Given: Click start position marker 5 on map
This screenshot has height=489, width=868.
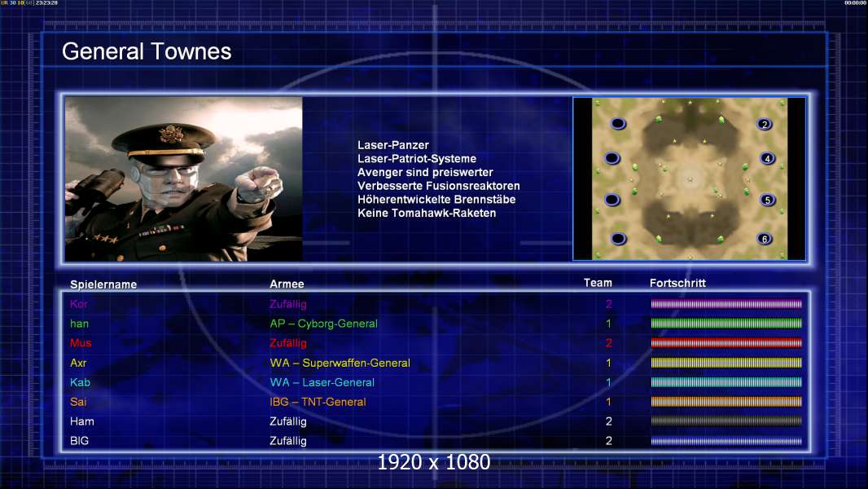Looking at the screenshot, I should tap(767, 200).
